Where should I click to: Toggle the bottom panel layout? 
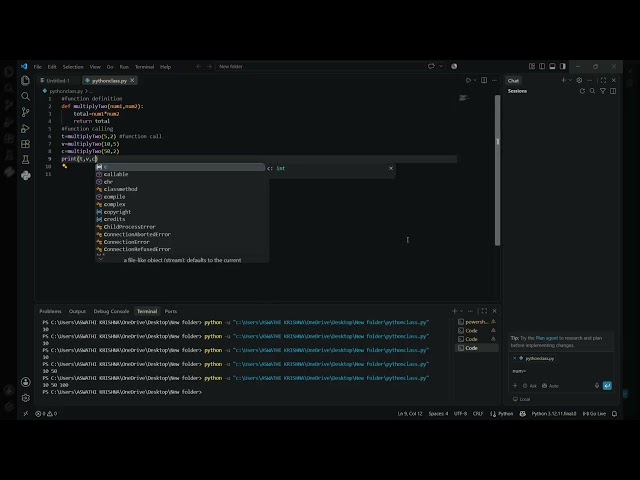point(552,66)
